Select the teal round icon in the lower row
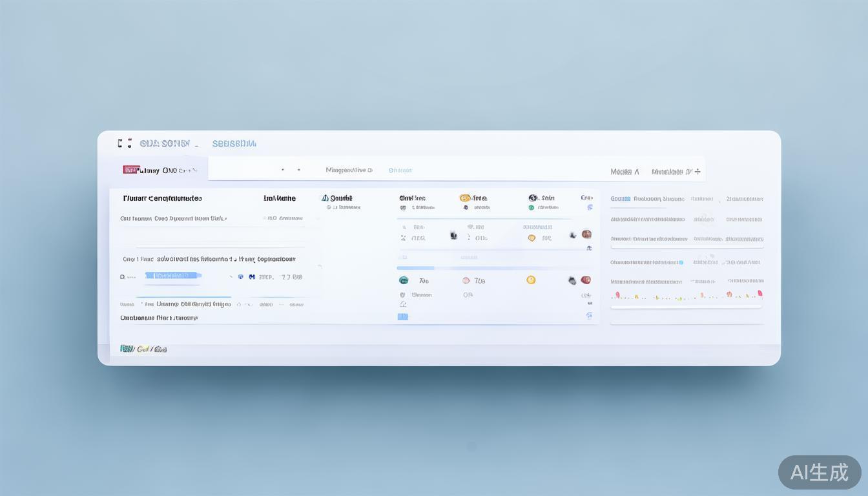The image size is (868, 496). coord(404,280)
